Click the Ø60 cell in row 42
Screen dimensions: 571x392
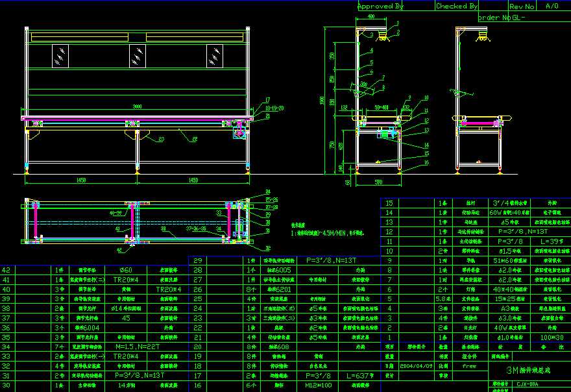coord(126,270)
